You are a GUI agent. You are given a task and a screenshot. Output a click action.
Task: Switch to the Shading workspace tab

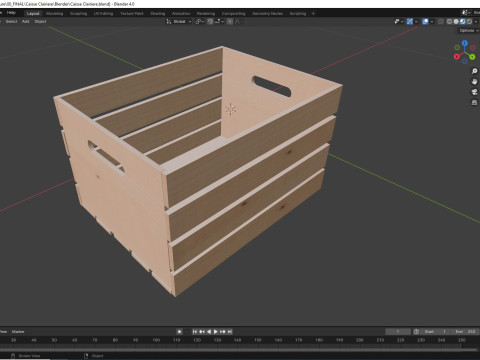click(158, 13)
